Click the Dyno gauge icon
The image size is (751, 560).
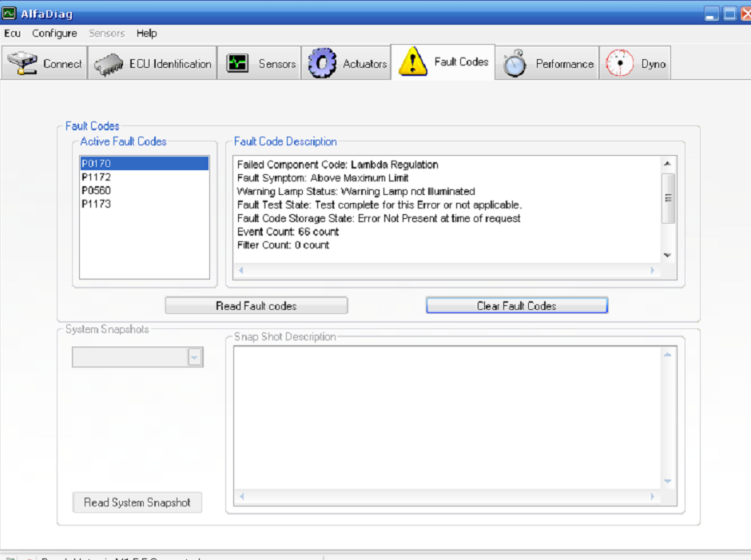point(620,63)
